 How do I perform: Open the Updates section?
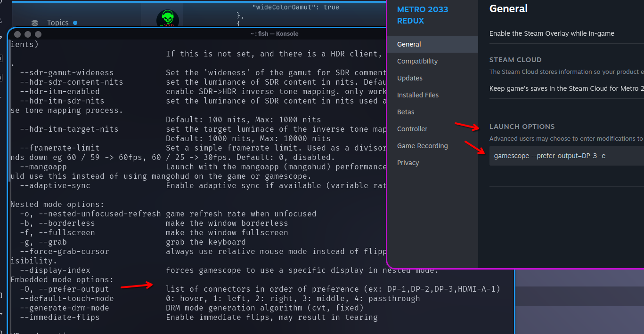point(409,78)
